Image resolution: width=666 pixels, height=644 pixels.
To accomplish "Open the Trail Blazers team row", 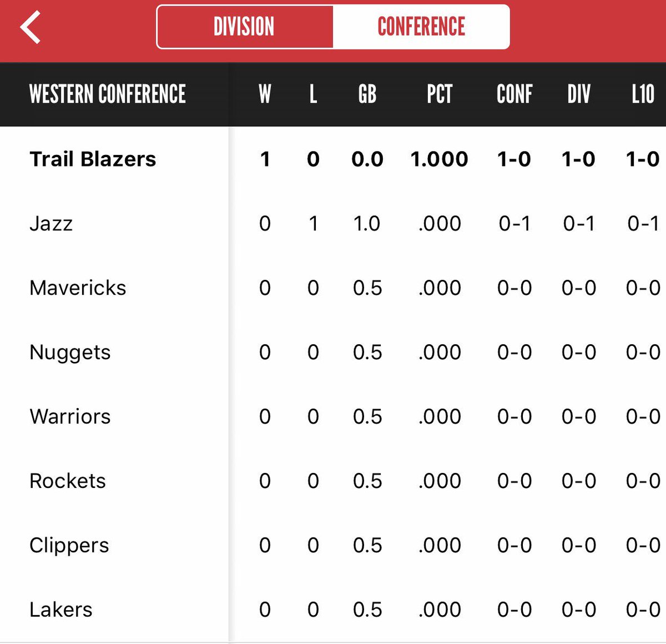I will click(x=93, y=159).
